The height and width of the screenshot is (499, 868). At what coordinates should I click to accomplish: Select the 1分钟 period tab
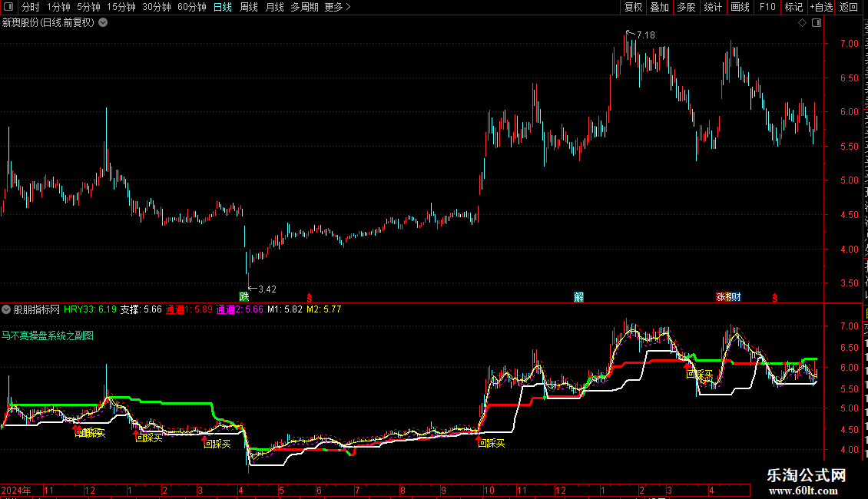point(58,7)
